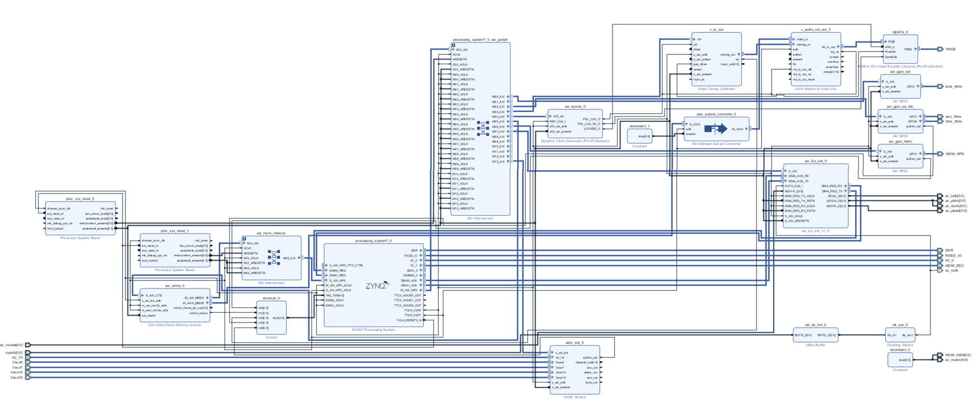Screen dimensions: 980x403
Task: Select the util_ds_buf_0 Utility Buffer block
Action: click(815, 335)
